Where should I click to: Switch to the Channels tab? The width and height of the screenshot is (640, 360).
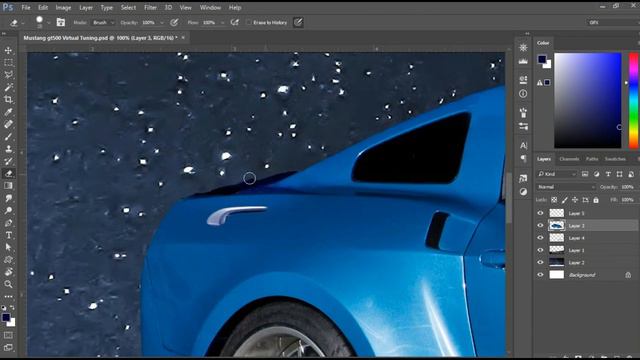pos(569,159)
